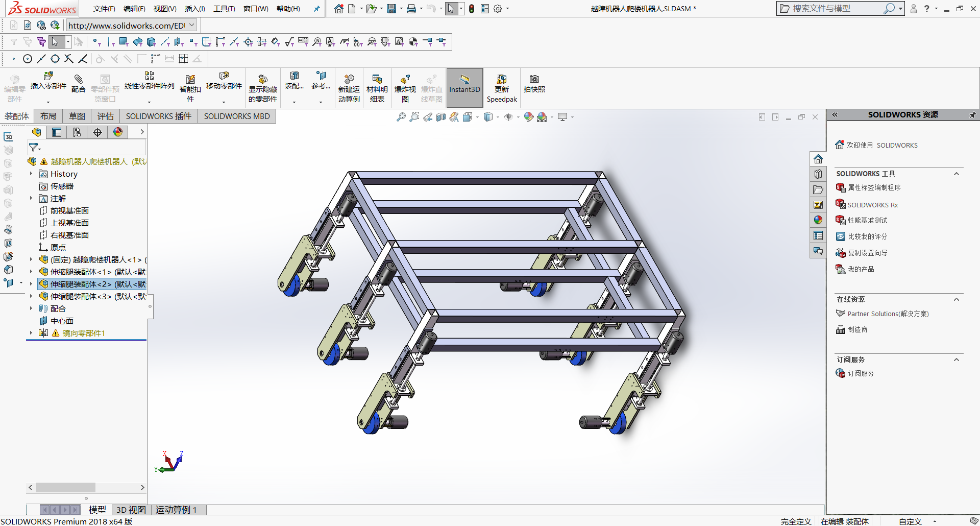Open New Motion Study tool
The width and height of the screenshot is (980, 526).
(x=349, y=88)
